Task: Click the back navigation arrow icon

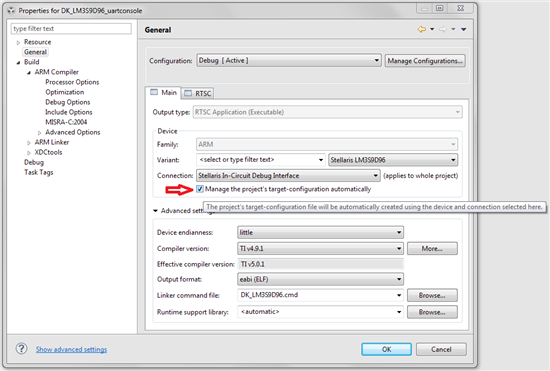Action: point(422,29)
